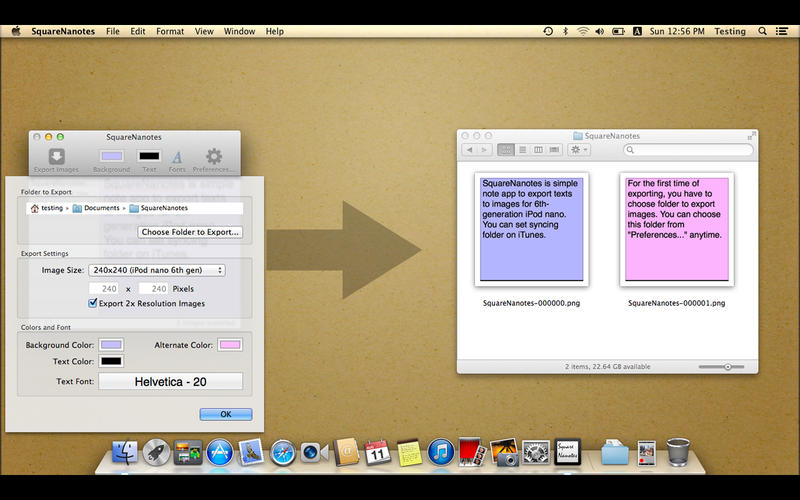Open Safari from the Dock
This screenshot has height=500, width=800.
[x=283, y=453]
